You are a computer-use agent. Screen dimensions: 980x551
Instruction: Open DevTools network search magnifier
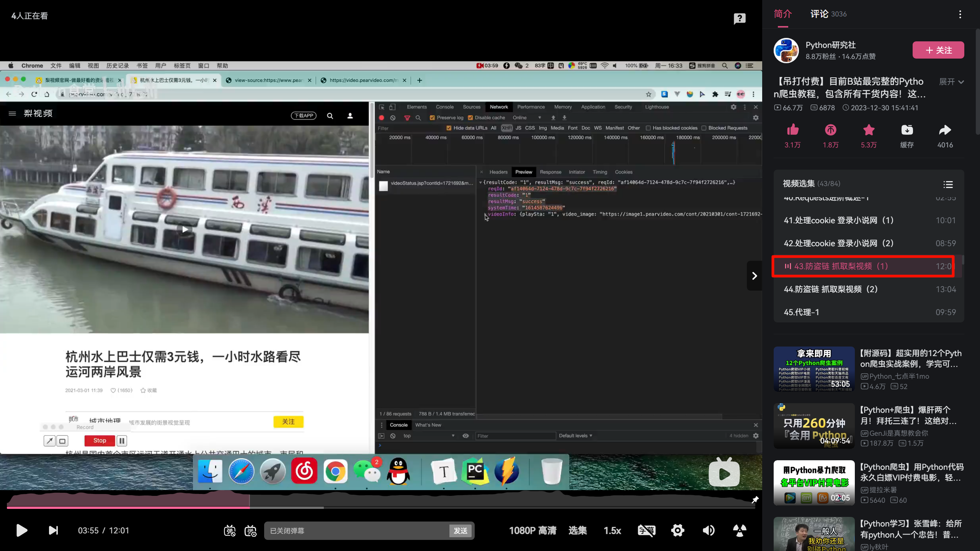click(x=418, y=118)
